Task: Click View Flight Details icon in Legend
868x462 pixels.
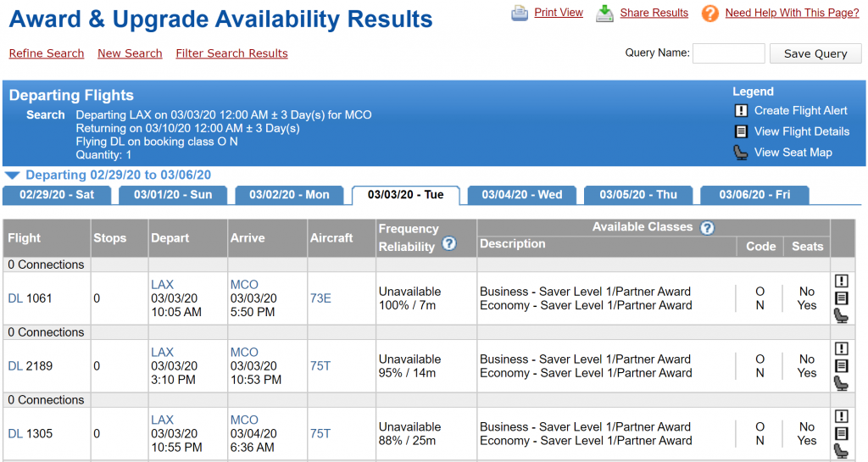Action: coord(741,131)
